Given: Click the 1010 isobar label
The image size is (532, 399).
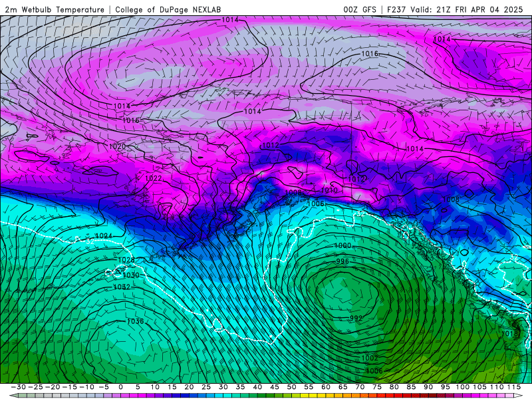Looking at the screenshot, I should (329, 190).
